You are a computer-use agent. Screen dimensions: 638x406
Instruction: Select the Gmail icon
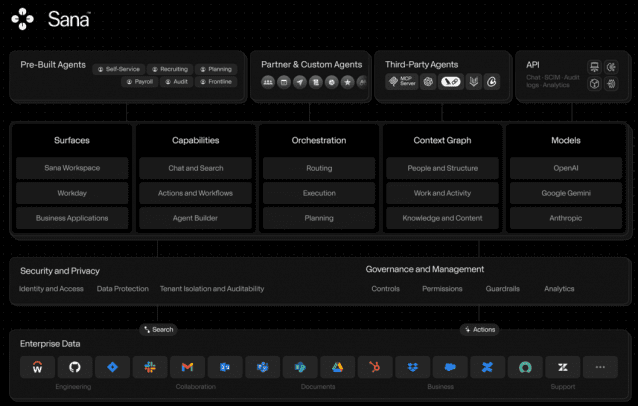pyautogui.click(x=188, y=367)
